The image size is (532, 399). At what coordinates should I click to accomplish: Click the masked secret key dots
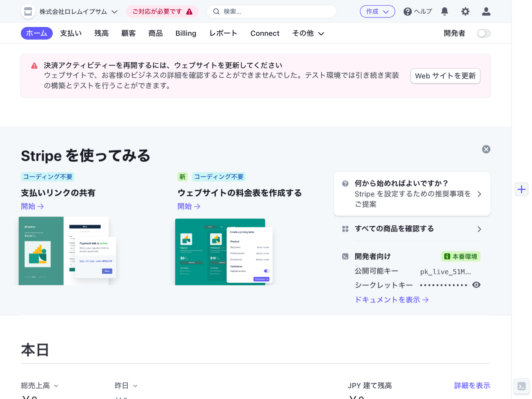point(443,285)
